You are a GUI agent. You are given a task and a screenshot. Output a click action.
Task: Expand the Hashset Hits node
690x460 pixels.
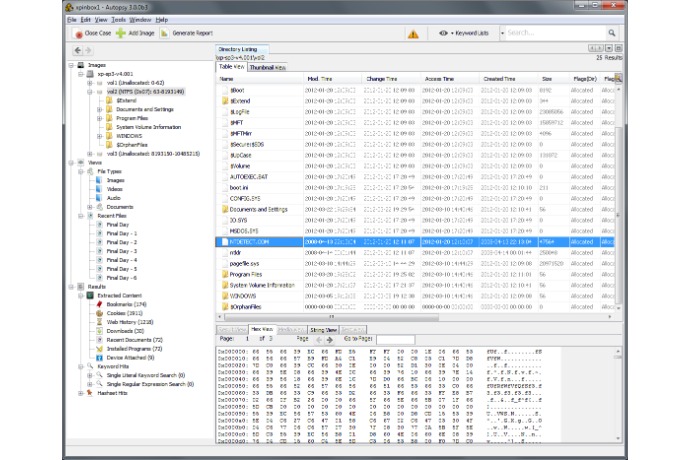[81, 393]
